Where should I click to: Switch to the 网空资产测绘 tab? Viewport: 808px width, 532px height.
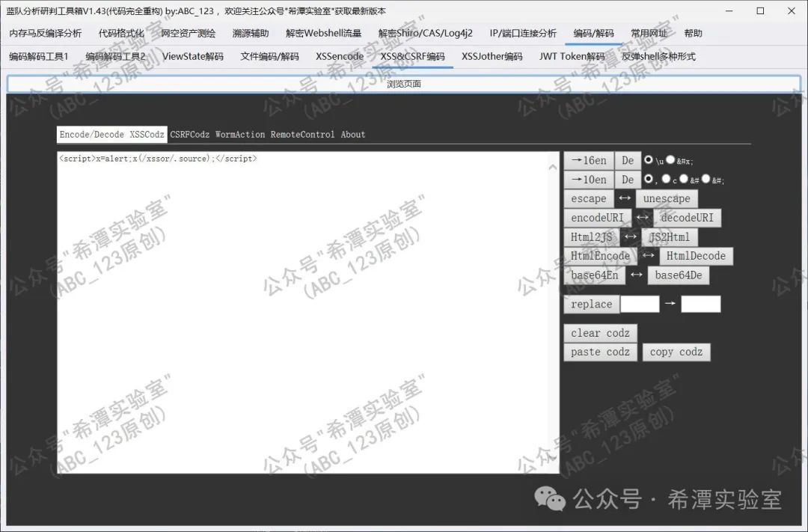click(188, 33)
